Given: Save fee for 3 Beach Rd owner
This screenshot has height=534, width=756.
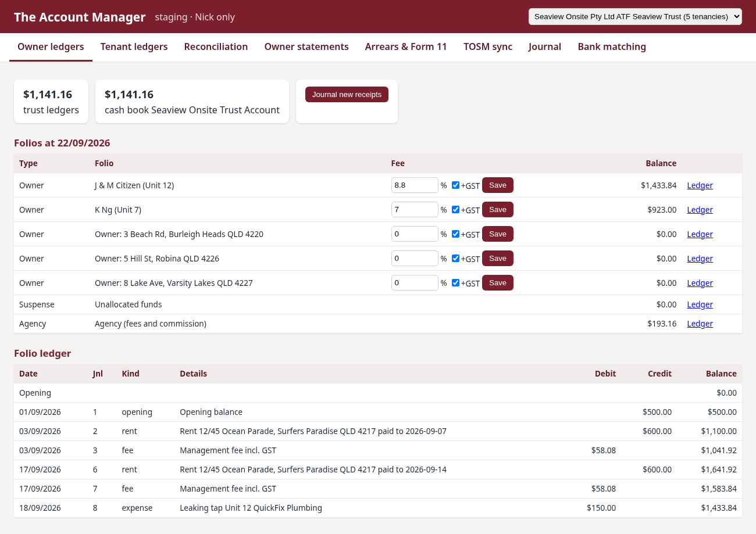Looking at the screenshot, I should tap(498, 234).
